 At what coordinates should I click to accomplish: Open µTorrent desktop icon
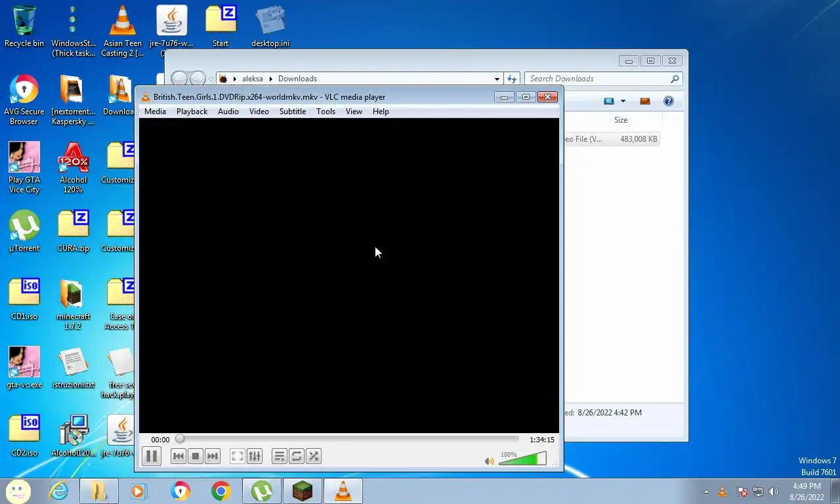click(24, 231)
